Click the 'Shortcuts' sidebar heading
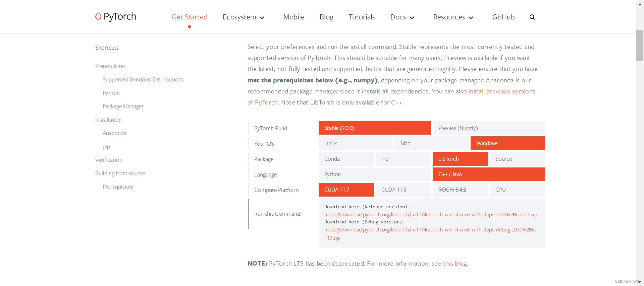The width and height of the screenshot is (644, 286). click(107, 48)
